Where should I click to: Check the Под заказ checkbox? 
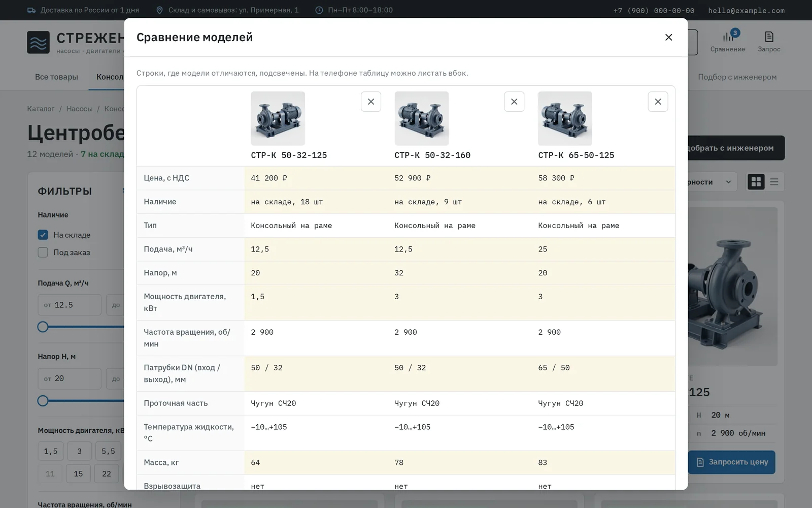[43, 252]
